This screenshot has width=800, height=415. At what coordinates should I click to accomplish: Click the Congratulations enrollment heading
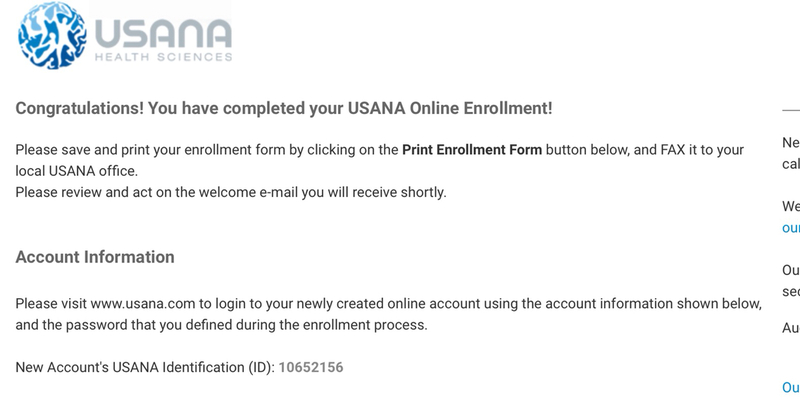pyautogui.click(x=284, y=108)
